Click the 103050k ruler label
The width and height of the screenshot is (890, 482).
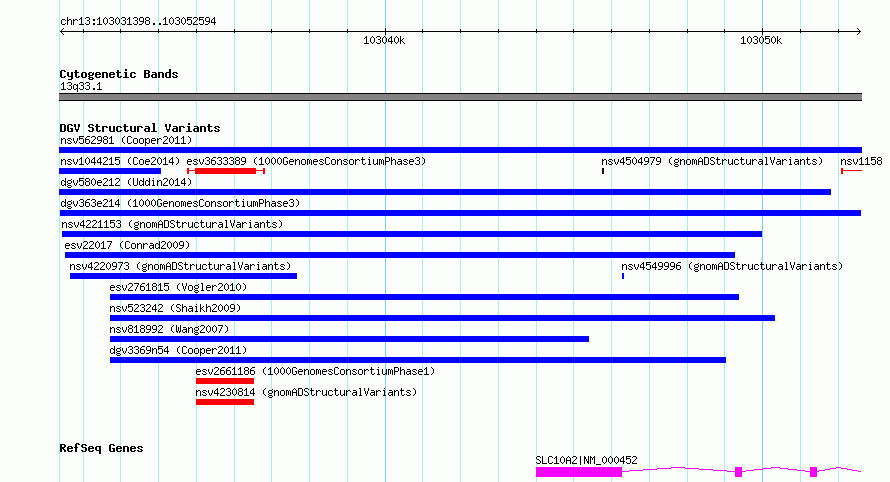761,40
